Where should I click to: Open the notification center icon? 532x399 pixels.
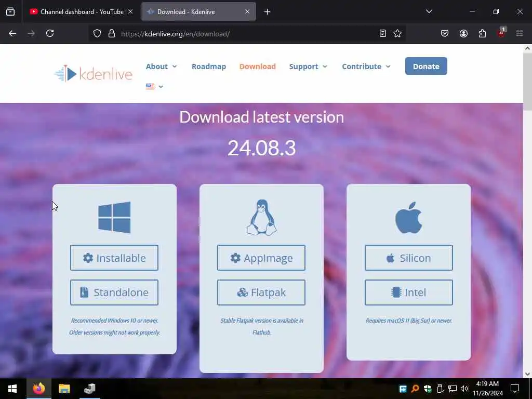pos(515,389)
